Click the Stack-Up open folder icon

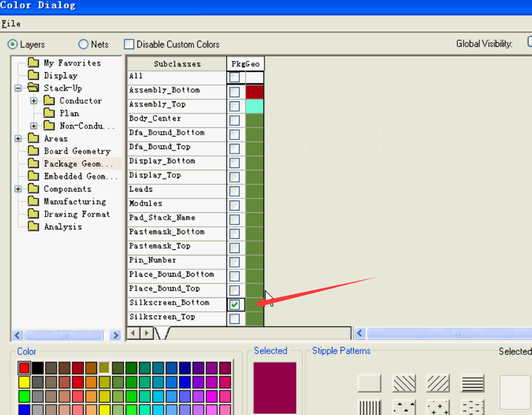33,88
